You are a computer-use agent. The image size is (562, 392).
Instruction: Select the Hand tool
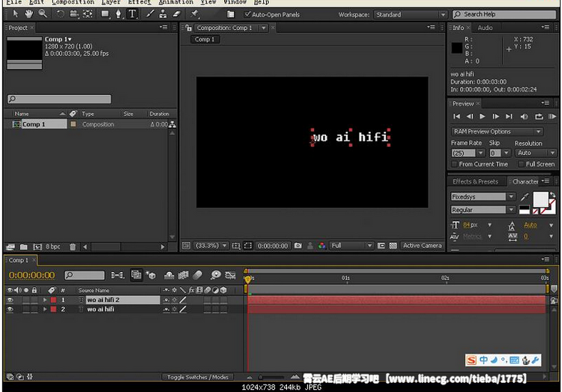click(x=28, y=14)
